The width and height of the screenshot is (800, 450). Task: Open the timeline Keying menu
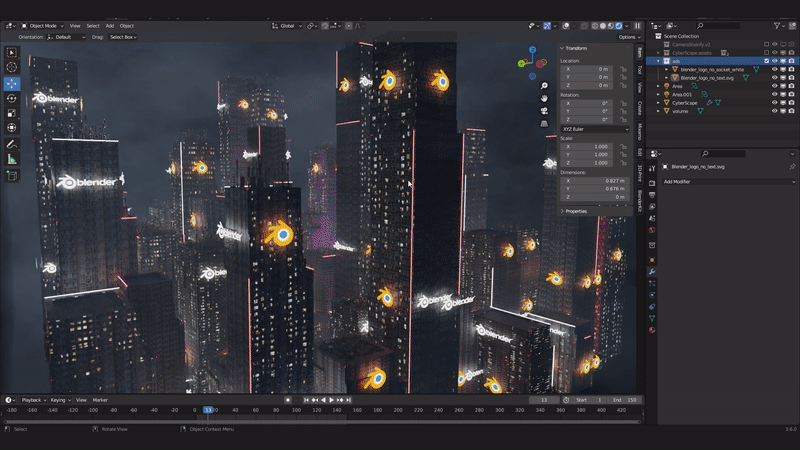tap(60, 400)
